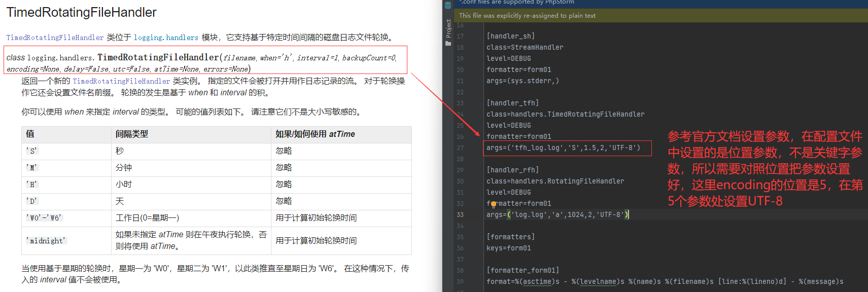Click the Project folder icon in sidebar

coord(448,44)
